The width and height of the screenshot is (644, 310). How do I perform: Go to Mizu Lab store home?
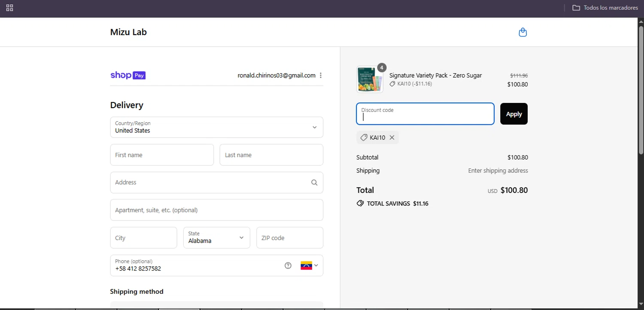click(x=128, y=32)
